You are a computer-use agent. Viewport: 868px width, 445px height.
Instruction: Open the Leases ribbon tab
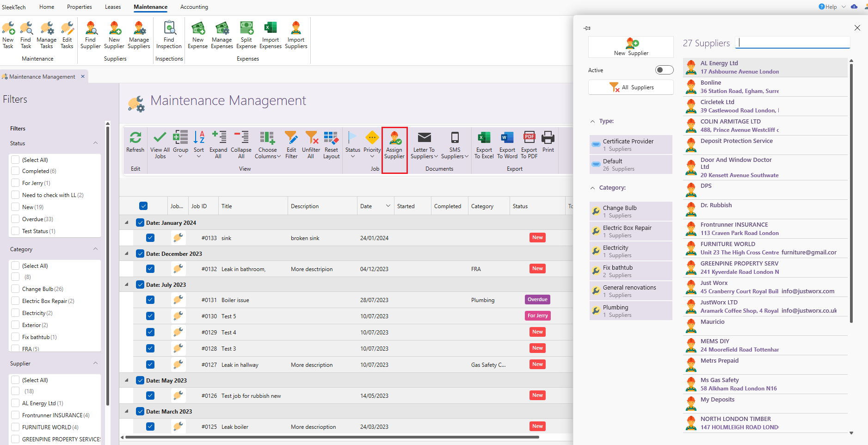pyautogui.click(x=113, y=7)
